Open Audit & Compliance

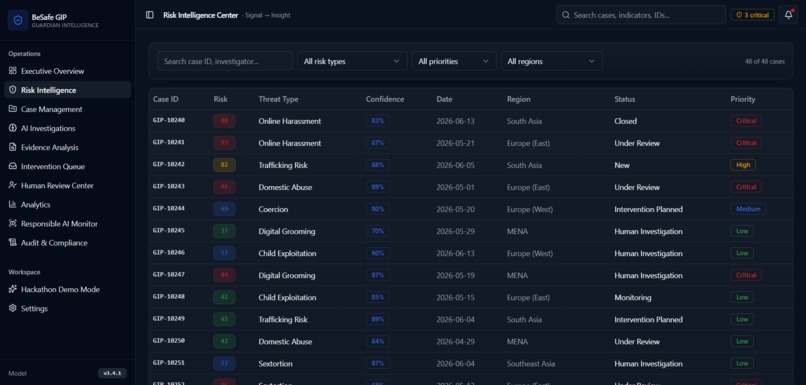(x=67, y=242)
